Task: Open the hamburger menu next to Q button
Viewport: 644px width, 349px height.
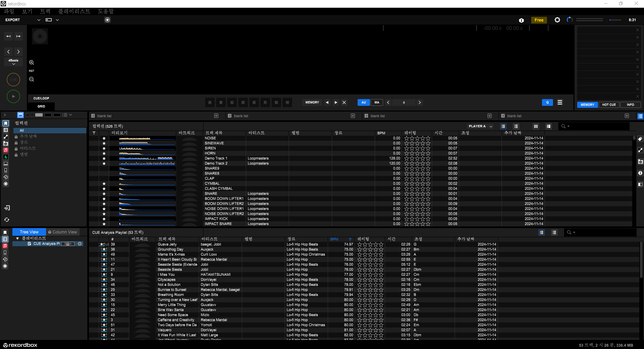Action: coord(560,102)
